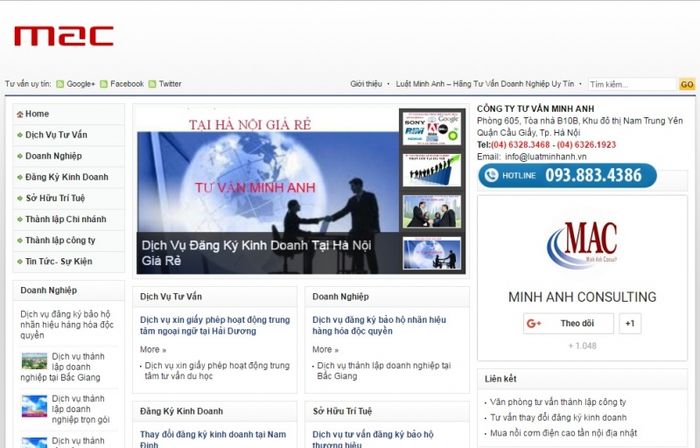Click the Google +1 button

pos(630,324)
